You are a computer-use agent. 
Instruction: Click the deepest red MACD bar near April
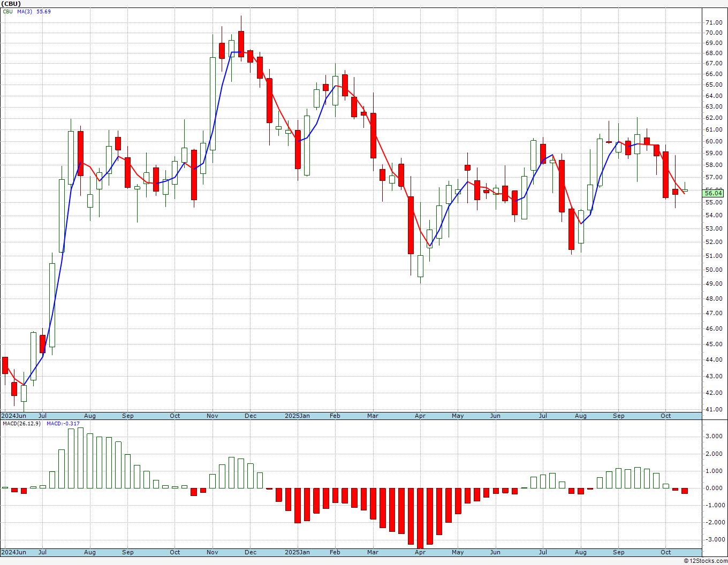tap(420, 518)
